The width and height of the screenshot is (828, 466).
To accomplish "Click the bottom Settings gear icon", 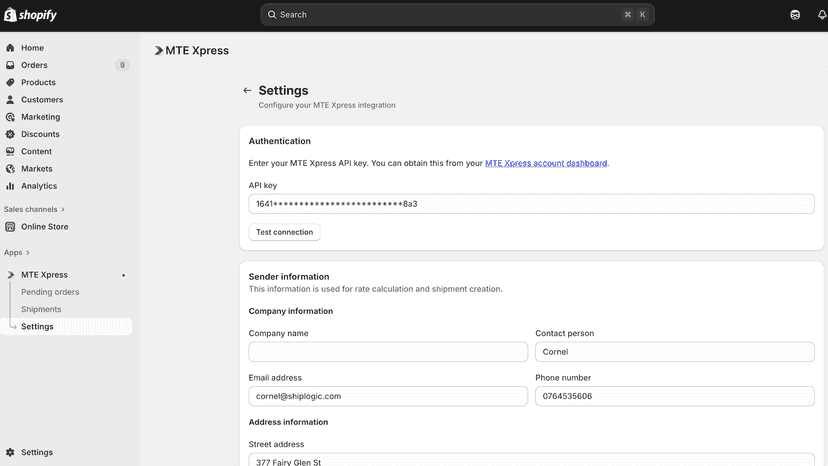I will tap(10, 452).
